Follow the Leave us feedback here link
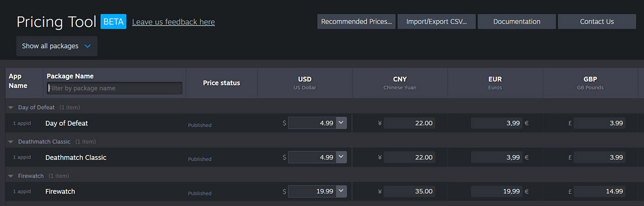 click(173, 22)
